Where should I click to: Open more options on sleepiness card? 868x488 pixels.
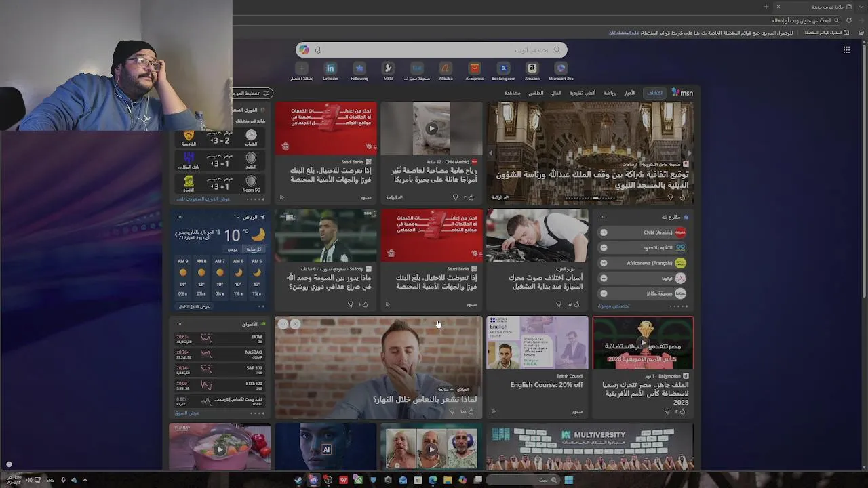[283, 324]
